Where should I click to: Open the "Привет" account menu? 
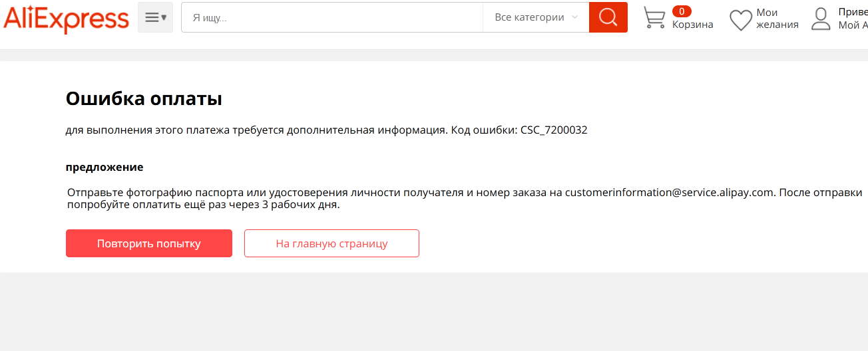(853, 19)
